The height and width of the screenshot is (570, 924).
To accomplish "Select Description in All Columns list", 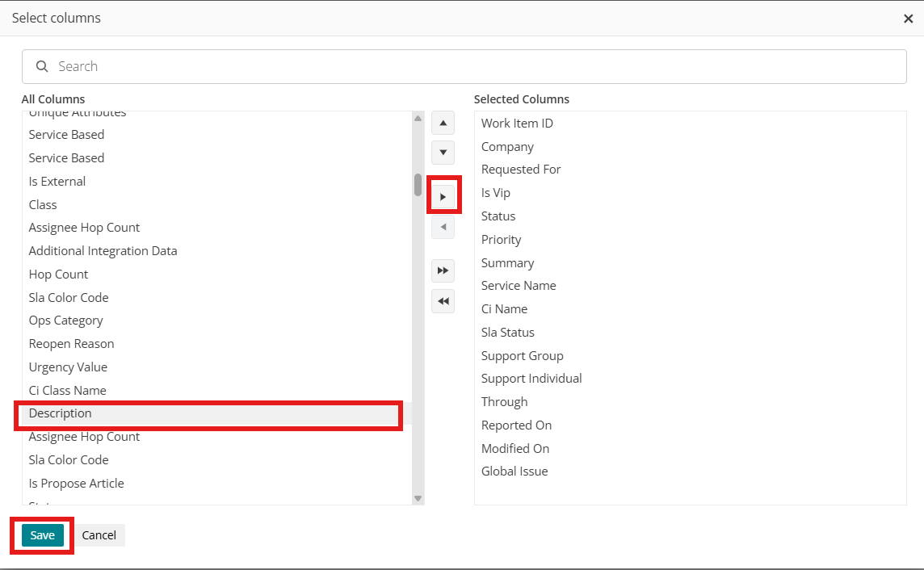I will pyautogui.click(x=61, y=413).
